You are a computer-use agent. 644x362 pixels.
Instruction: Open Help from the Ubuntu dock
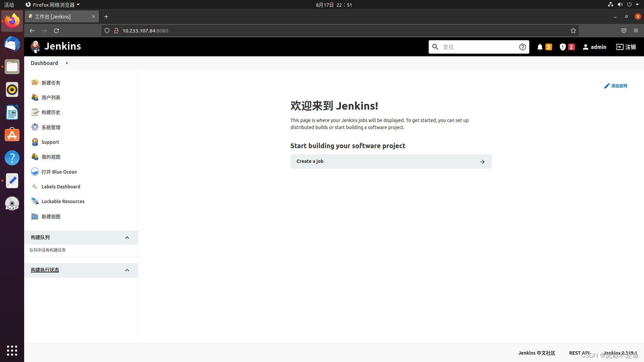click(12, 158)
